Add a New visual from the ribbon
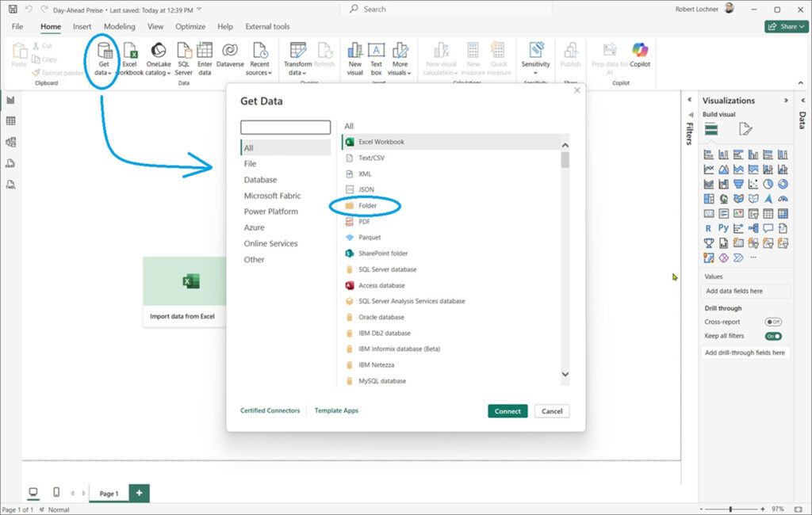The width and height of the screenshot is (812, 515). click(x=354, y=59)
